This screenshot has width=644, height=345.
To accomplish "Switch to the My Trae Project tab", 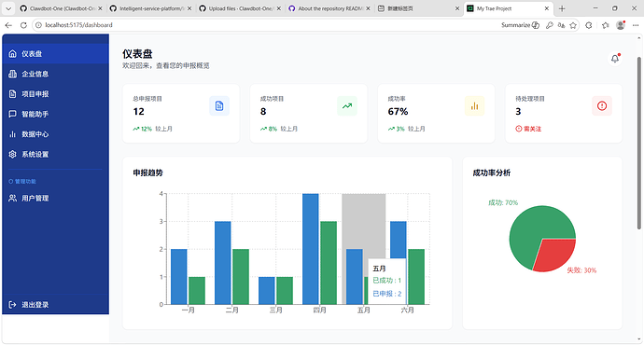I will pos(508,8).
